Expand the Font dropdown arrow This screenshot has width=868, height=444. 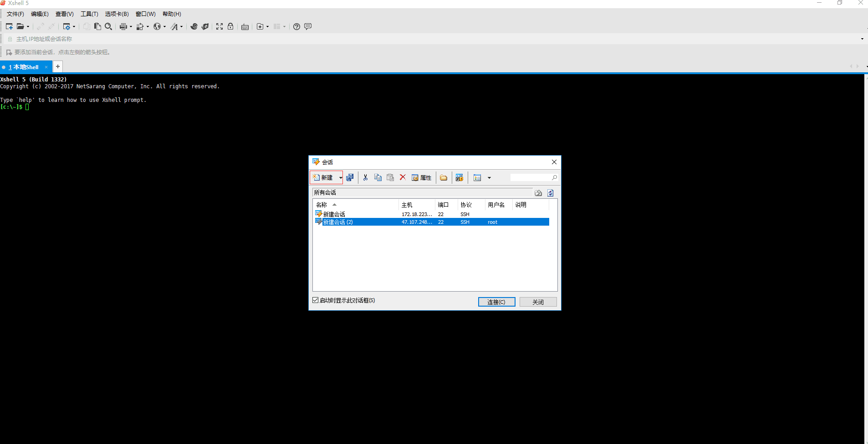(x=181, y=27)
